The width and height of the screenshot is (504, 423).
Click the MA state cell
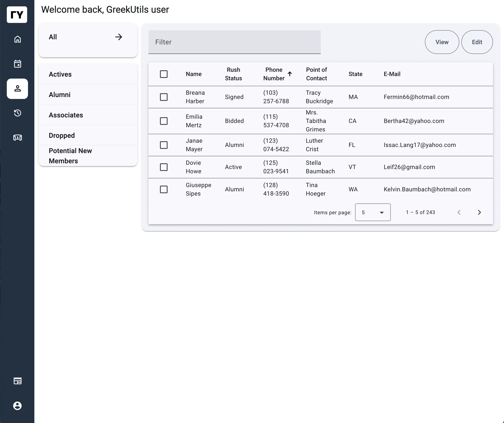point(353,97)
